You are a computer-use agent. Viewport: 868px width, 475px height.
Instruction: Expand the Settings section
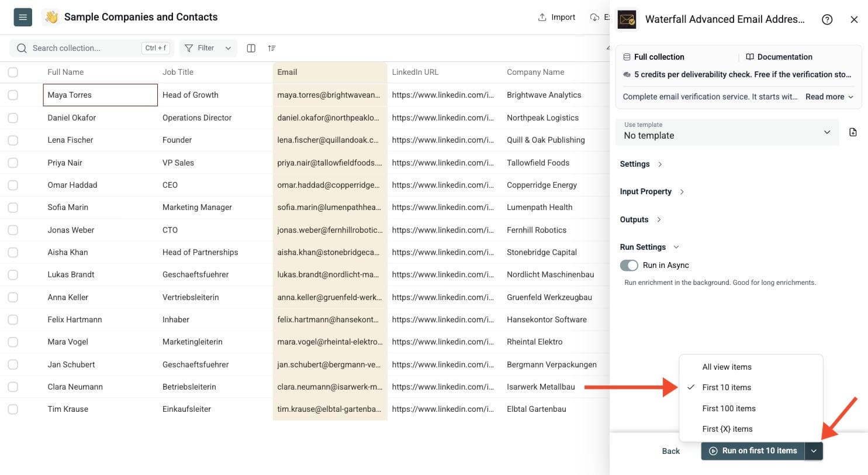click(x=641, y=164)
